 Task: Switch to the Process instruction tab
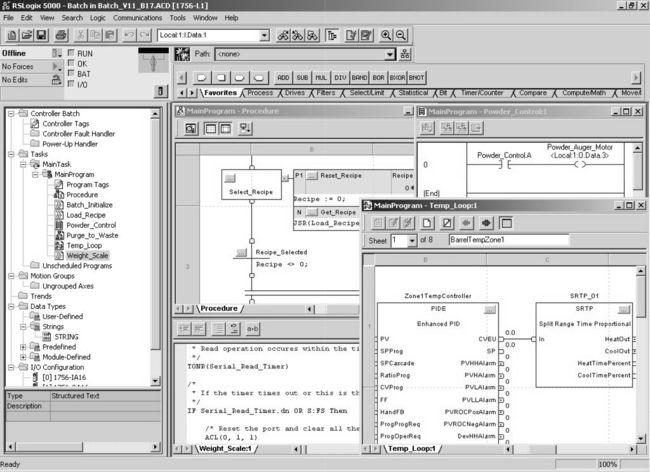point(260,93)
